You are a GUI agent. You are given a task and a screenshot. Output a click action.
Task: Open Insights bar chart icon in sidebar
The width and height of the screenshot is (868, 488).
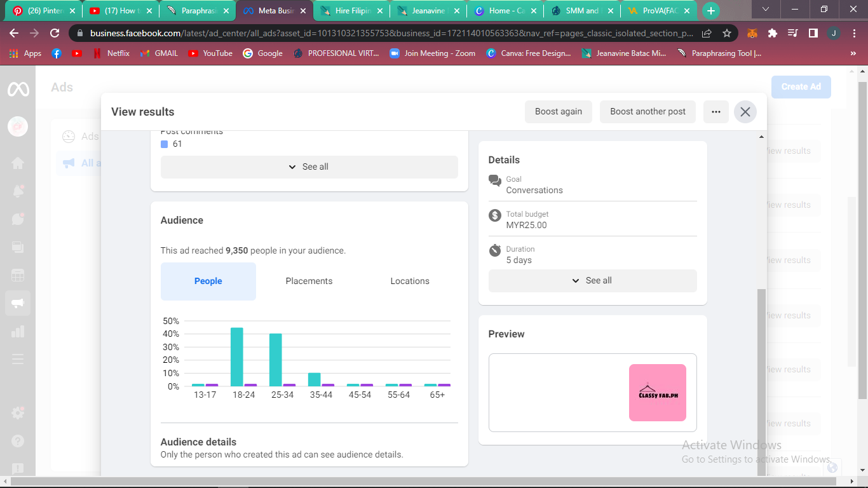pyautogui.click(x=18, y=331)
